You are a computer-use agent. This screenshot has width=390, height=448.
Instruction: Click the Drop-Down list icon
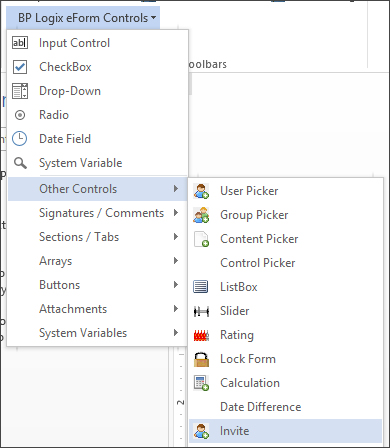[20, 91]
